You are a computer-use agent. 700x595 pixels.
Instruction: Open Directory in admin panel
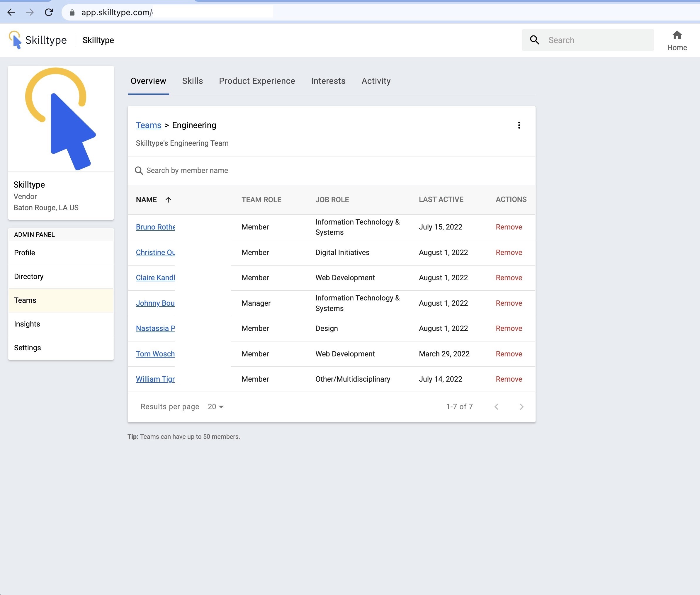pos(29,277)
